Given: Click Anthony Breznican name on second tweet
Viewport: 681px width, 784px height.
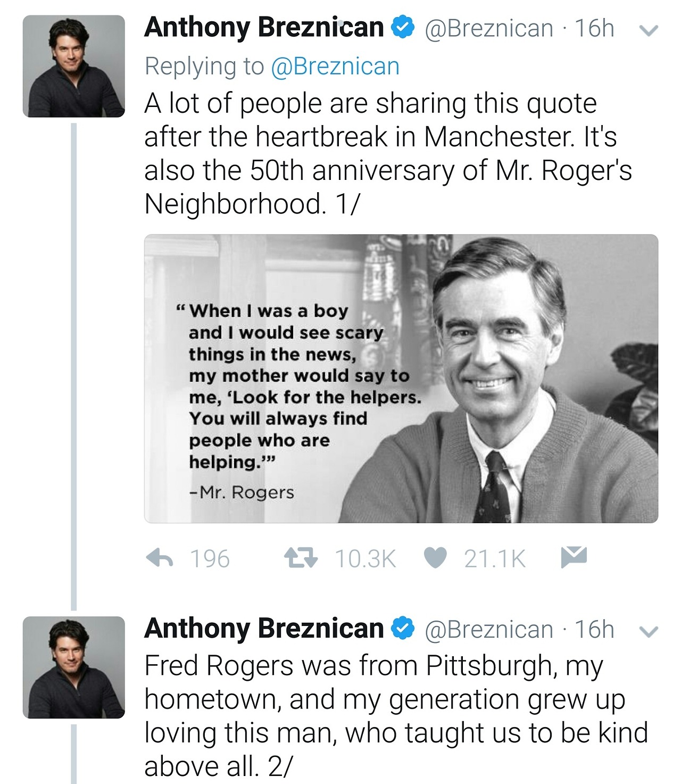Looking at the screenshot, I should (264, 629).
